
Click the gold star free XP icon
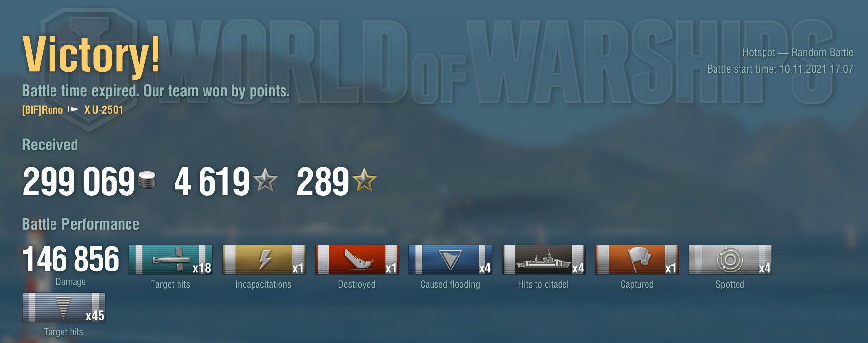pos(364,180)
